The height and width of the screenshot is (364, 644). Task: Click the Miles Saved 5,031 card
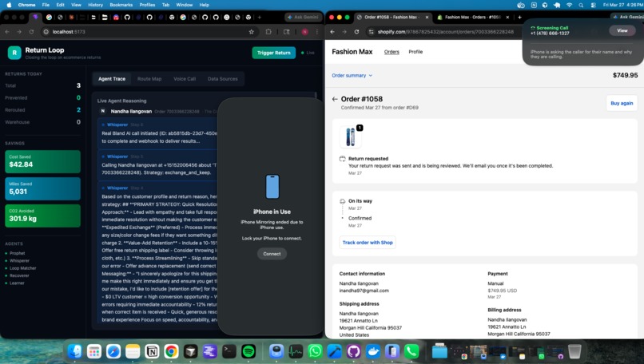[42, 188]
